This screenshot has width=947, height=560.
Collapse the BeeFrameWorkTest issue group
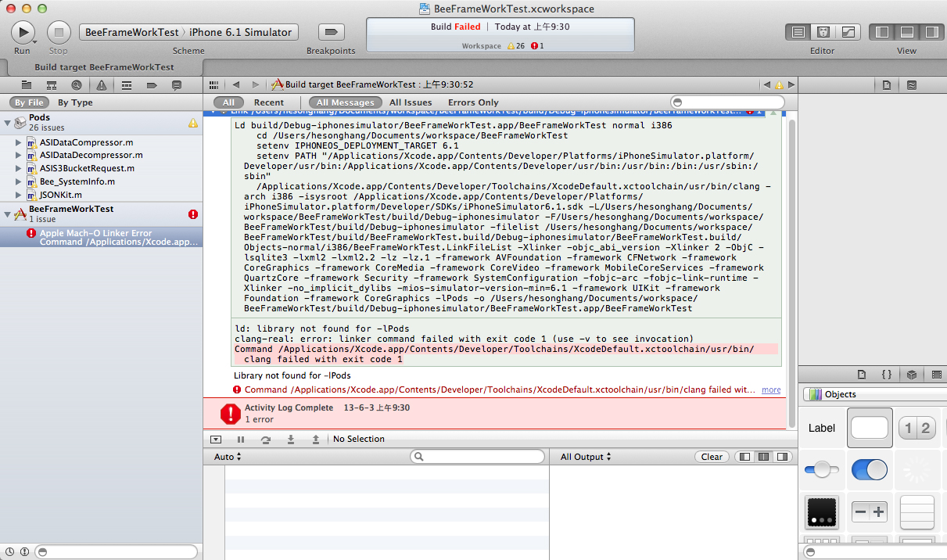pos(7,214)
